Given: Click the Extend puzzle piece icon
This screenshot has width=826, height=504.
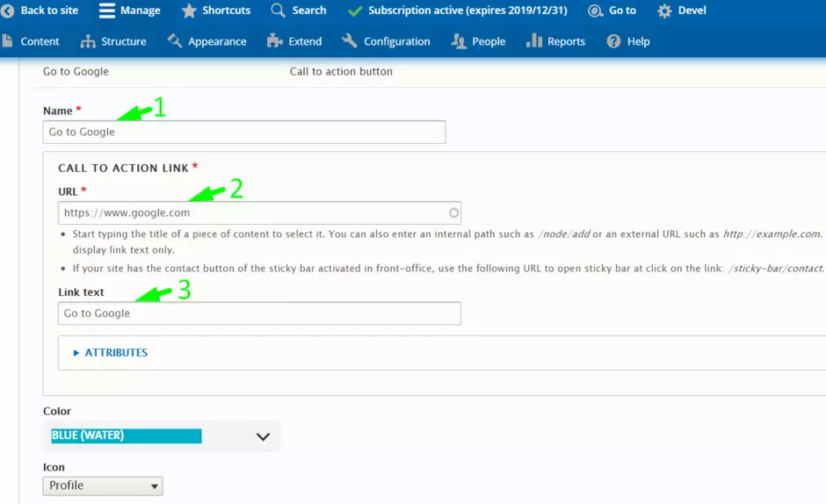Looking at the screenshot, I should click(275, 41).
